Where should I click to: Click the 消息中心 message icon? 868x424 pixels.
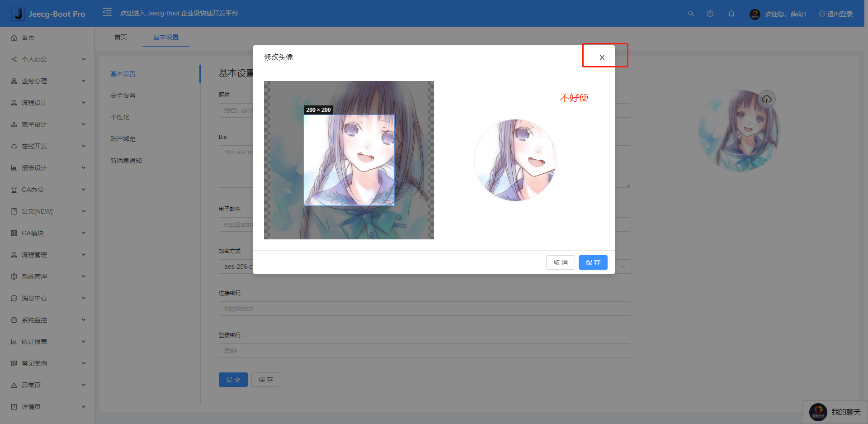pyautogui.click(x=14, y=298)
